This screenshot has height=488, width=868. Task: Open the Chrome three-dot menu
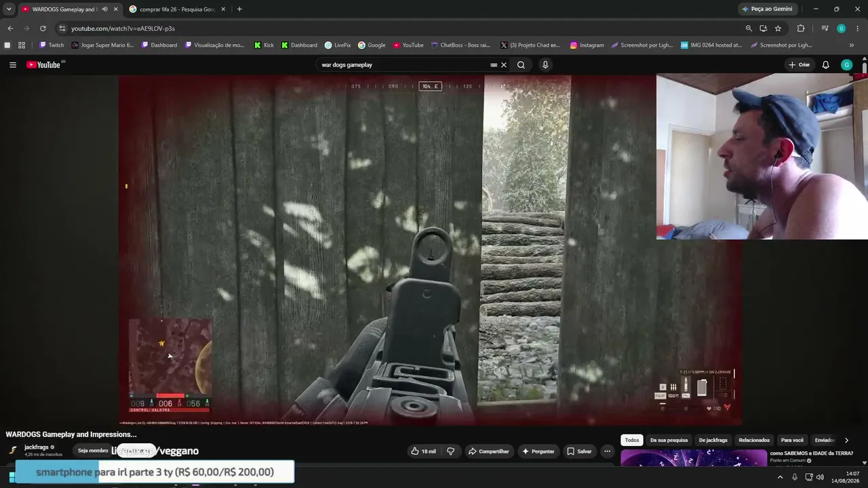(858, 28)
